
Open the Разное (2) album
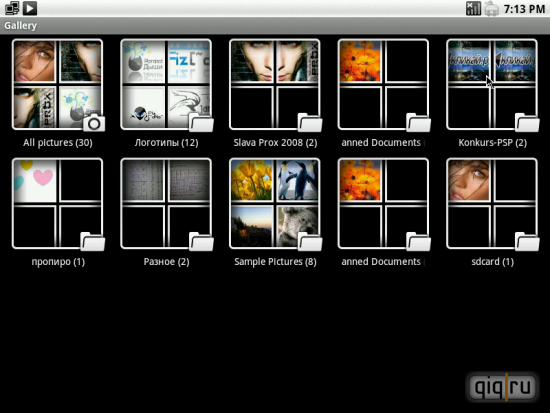pyautogui.click(x=166, y=204)
